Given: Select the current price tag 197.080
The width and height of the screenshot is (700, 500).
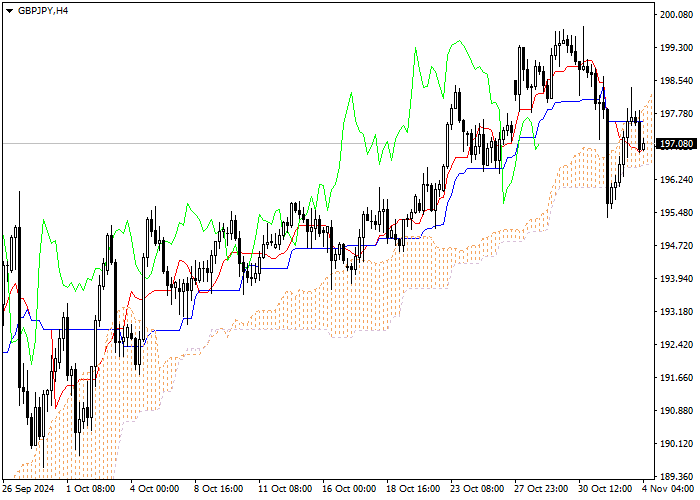Looking at the screenshot, I should pyautogui.click(x=676, y=144).
